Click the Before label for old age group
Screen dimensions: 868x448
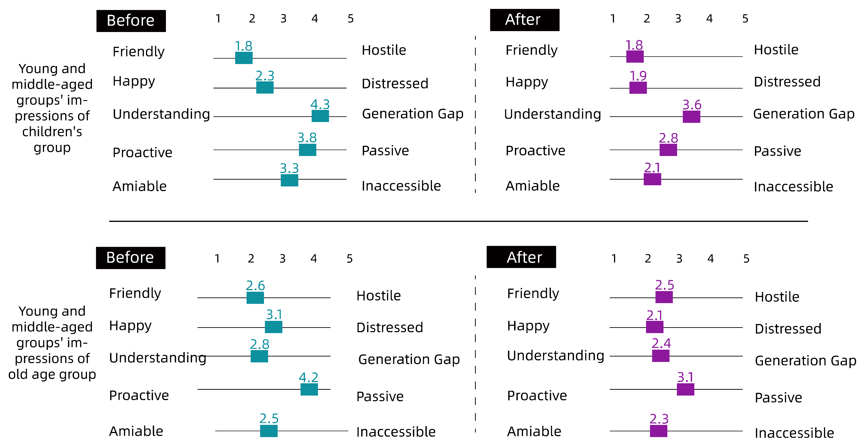(130, 258)
